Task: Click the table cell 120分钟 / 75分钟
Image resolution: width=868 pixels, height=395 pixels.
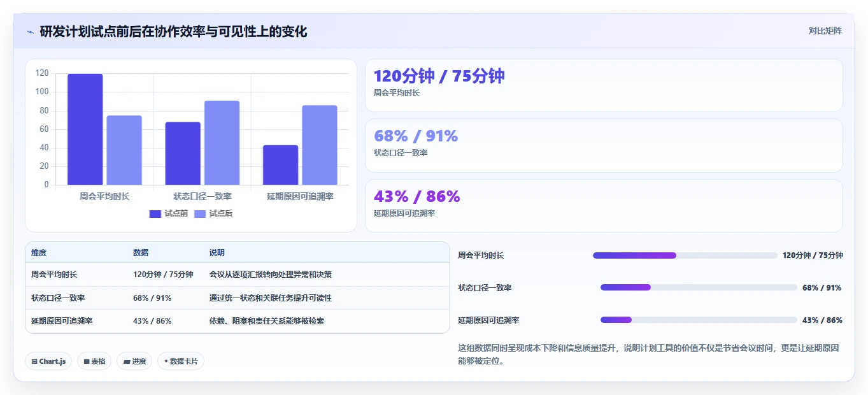Action: tap(163, 275)
